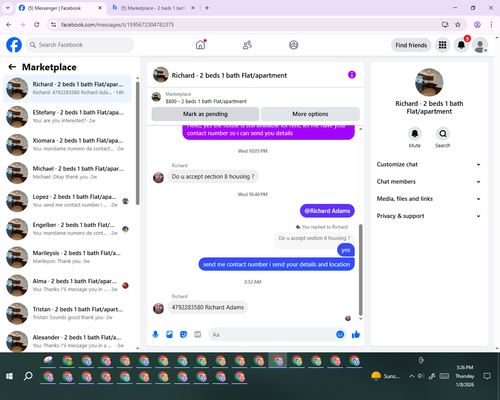
Task: Attach a photo file icon
Action: click(170, 334)
